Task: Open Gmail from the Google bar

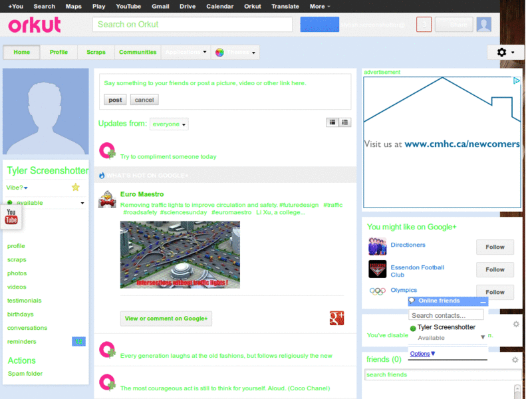Action: [x=160, y=7]
